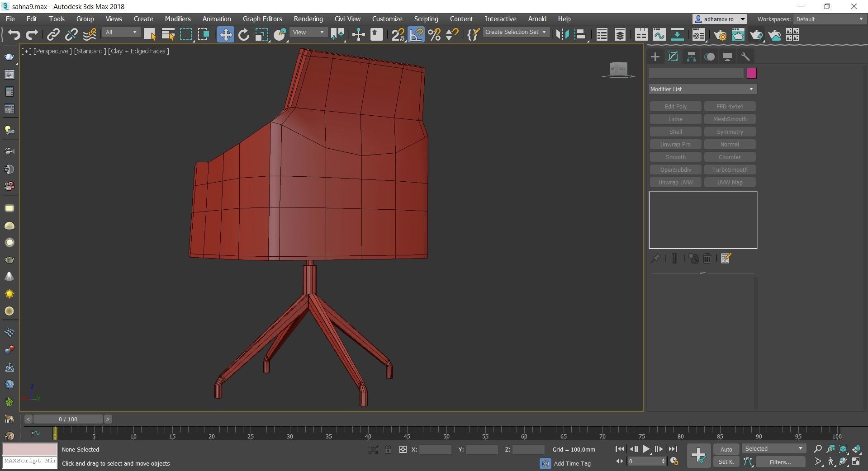
Task: Open Create Selection Set dropdown
Action: click(x=516, y=32)
